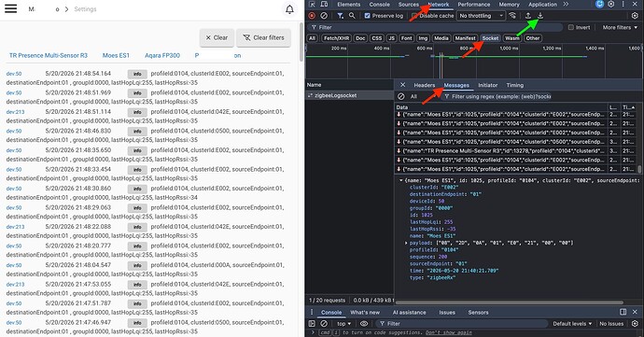Toggle the network filter funnel icon
This screenshot has width=644, height=337.
(340, 16)
